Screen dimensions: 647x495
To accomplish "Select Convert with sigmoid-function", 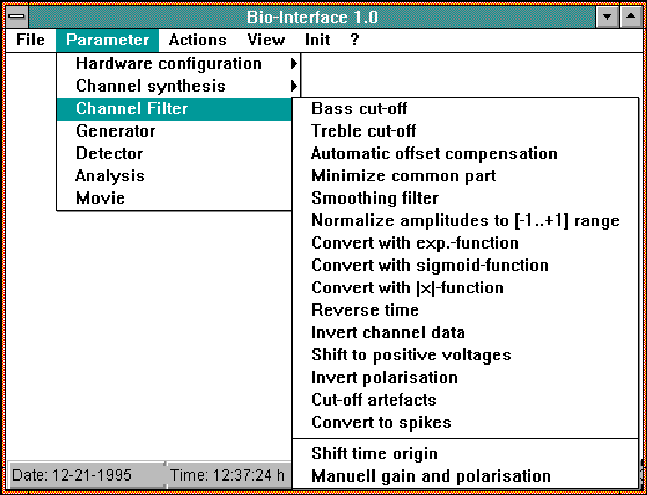I will (429, 266).
